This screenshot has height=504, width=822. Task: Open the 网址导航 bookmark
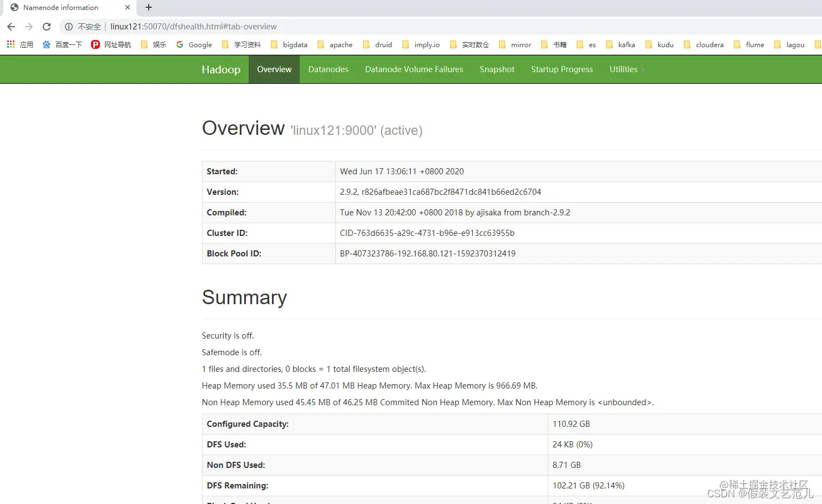pyautogui.click(x=111, y=44)
